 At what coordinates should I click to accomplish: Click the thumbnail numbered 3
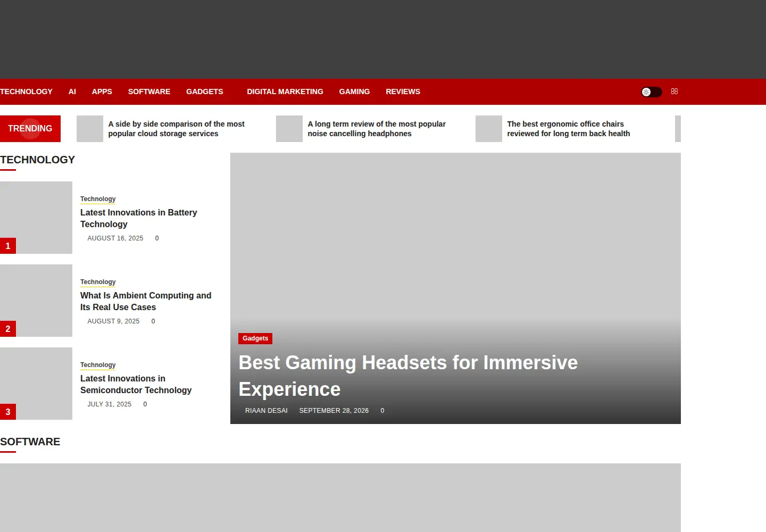(x=36, y=384)
